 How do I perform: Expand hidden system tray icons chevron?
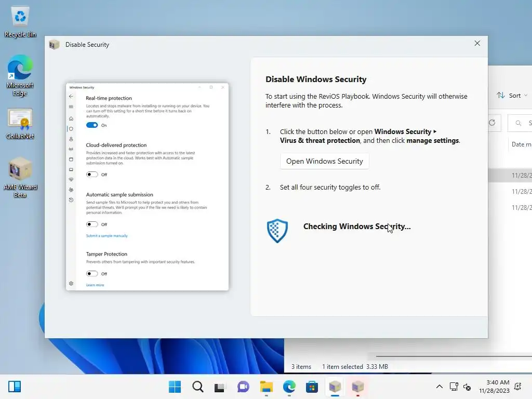439,387
